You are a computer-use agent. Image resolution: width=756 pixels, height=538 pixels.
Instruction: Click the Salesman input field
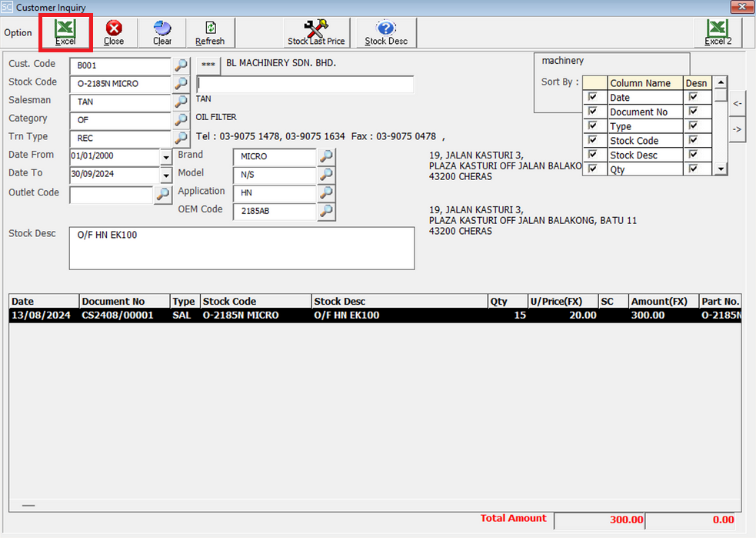121,102
